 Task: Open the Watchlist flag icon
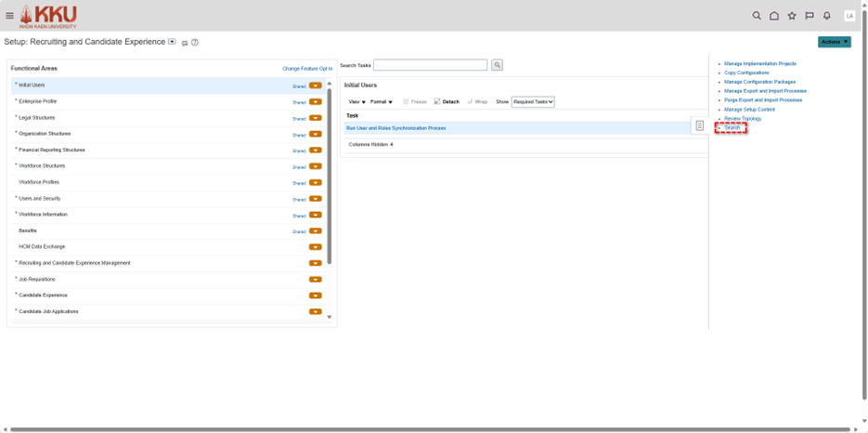click(x=810, y=16)
